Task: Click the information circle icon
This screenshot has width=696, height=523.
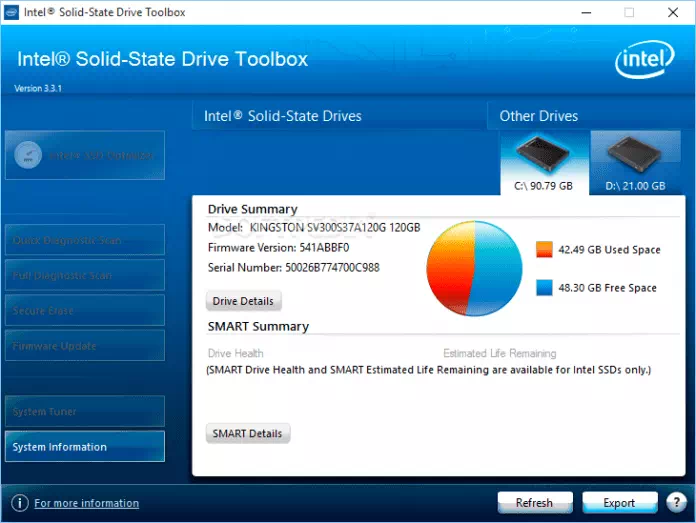Action: 20,503
